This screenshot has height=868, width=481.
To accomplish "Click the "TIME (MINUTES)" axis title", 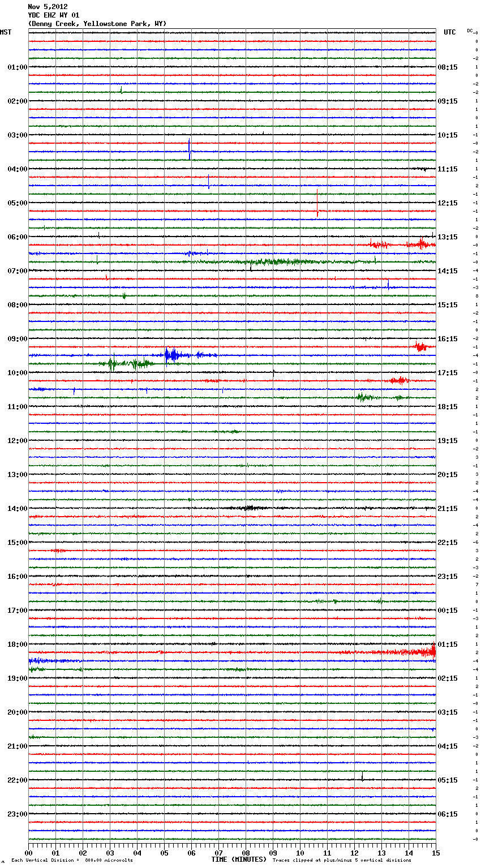I will point(239,860).
